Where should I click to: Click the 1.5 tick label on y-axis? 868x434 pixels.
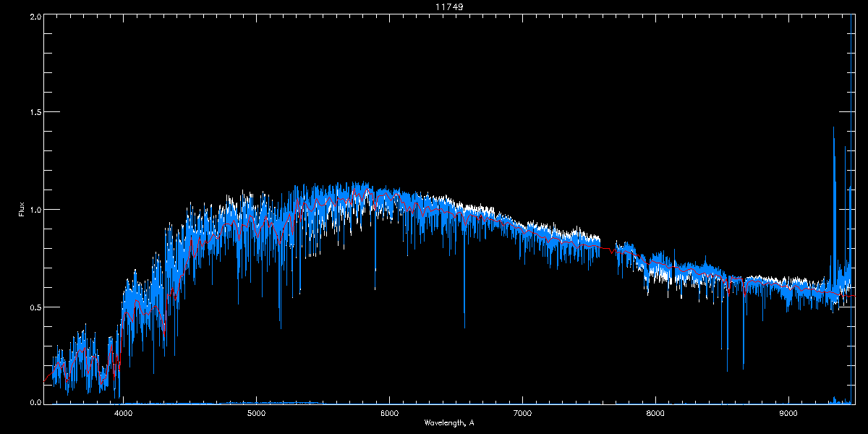pyautogui.click(x=34, y=113)
